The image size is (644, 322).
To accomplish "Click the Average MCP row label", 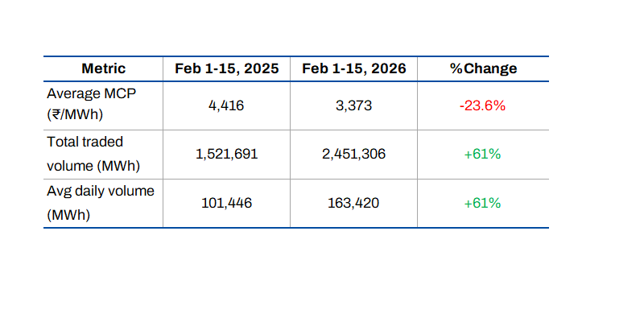I will pos(92,93).
